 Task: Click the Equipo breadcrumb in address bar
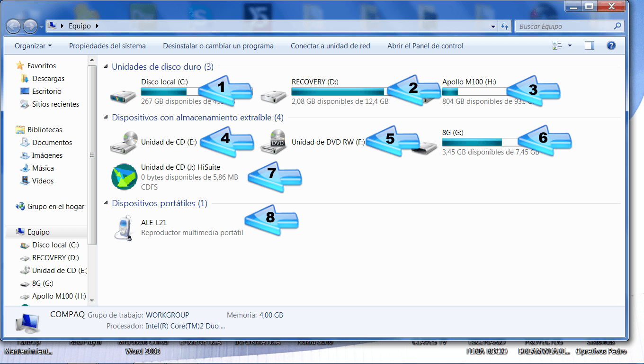click(80, 26)
